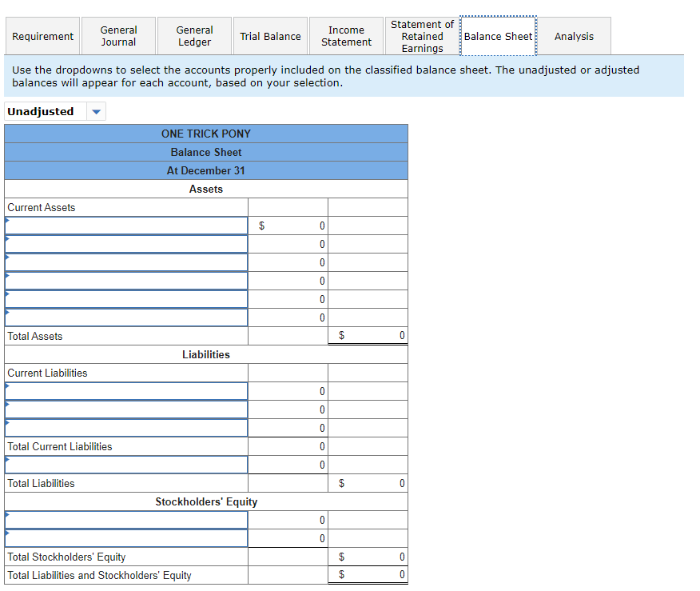Screen dimensions: 700x591
Task: Open the account dropdown below Total Current Liabilities
Action: click(x=125, y=465)
